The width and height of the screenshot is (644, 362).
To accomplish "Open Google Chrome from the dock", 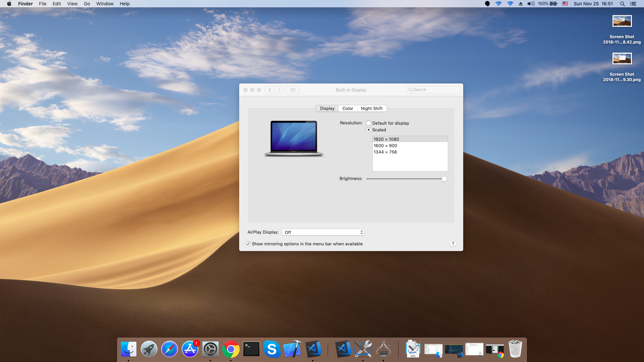I will click(231, 349).
